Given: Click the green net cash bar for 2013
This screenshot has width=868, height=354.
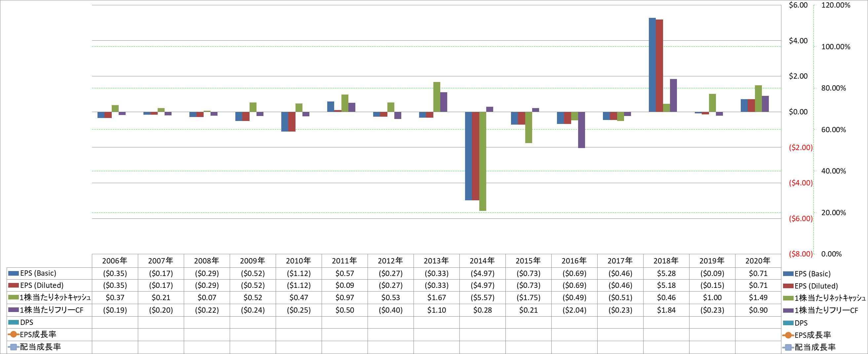Looking at the screenshot, I should pos(437,97).
